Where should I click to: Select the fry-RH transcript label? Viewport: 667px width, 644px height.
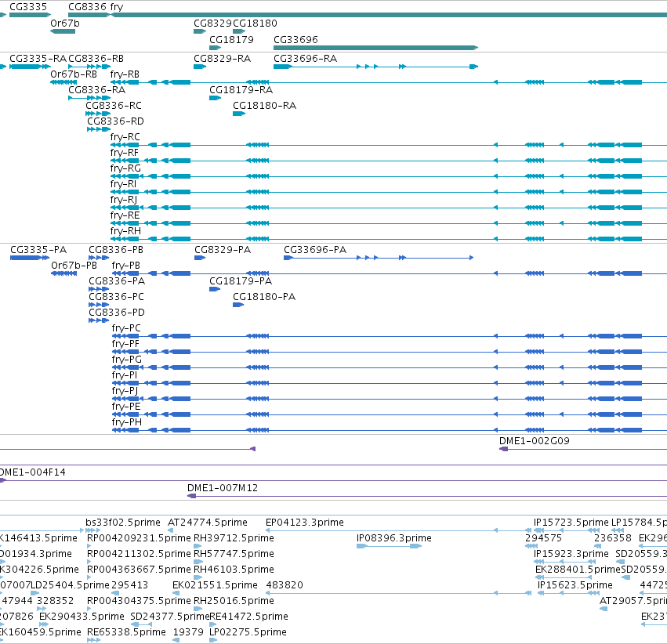pos(125,231)
